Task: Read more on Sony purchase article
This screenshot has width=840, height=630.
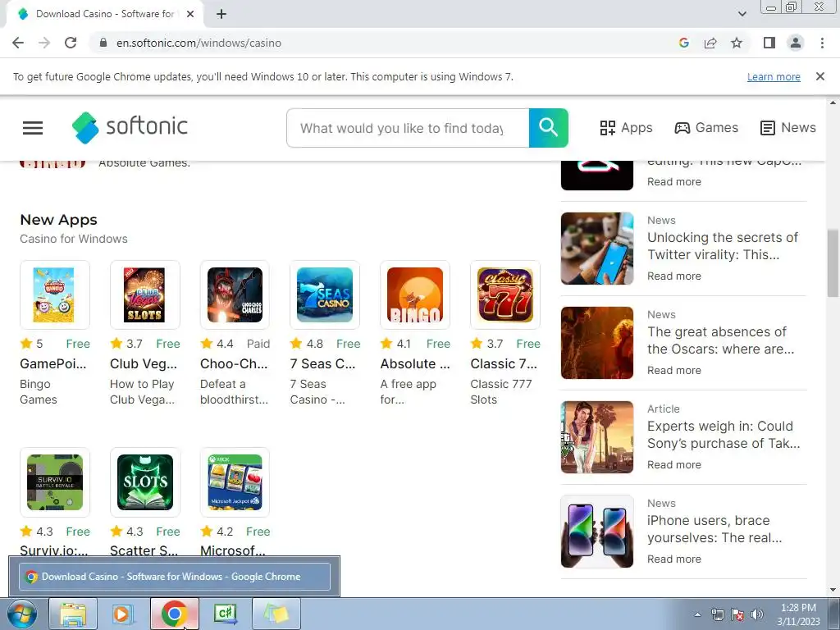Action: tap(674, 464)
